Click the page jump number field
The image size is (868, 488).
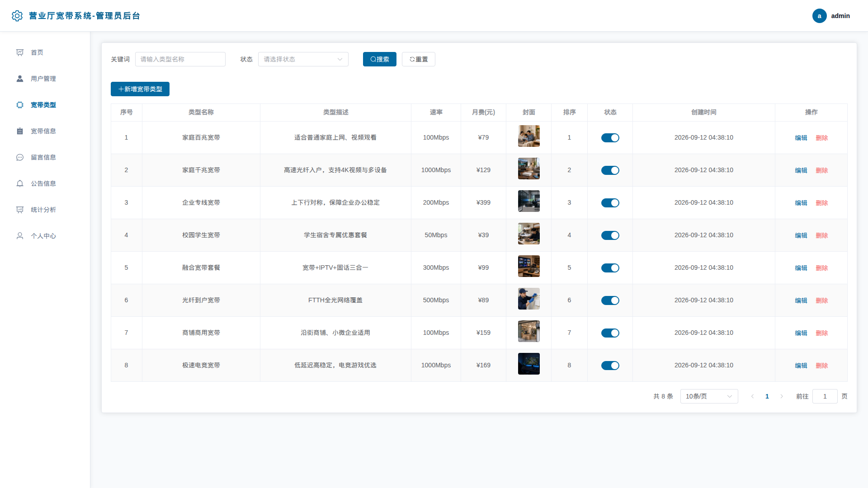[x=825, y=396]
